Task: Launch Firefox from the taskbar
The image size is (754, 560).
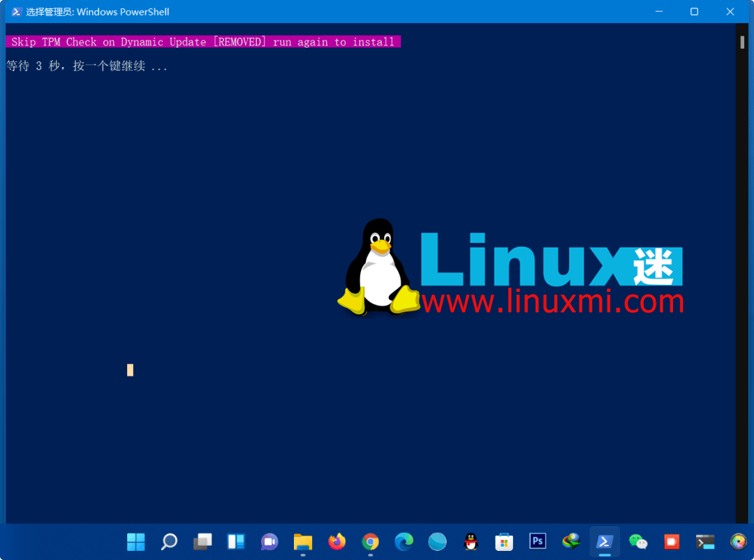Action: tap(337, 542)
